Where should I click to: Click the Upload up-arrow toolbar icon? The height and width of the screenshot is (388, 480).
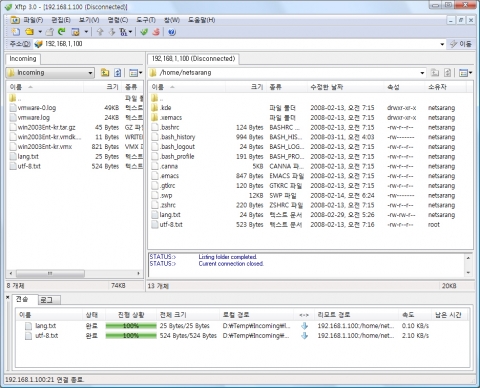[100, 32]
